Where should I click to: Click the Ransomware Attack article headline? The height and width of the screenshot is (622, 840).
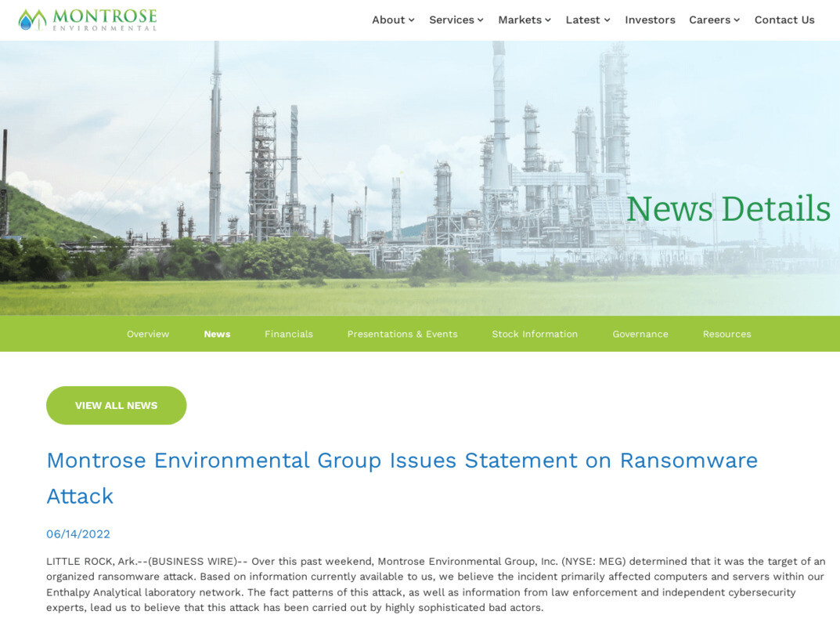402,478
